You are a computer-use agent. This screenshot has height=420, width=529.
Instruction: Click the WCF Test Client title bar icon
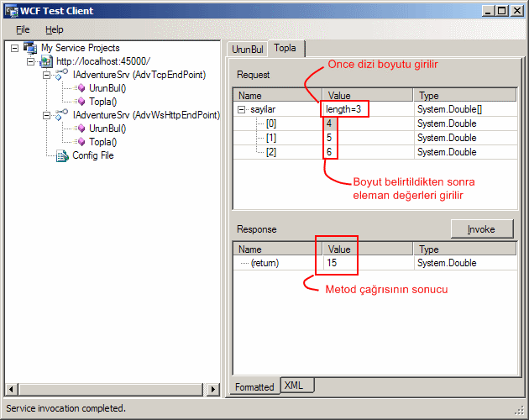[9, 11]
